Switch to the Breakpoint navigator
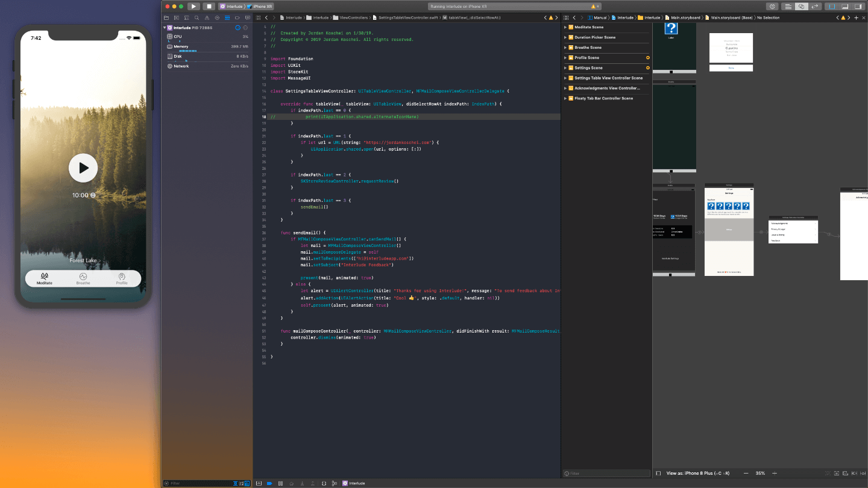 tap(237, 18)
